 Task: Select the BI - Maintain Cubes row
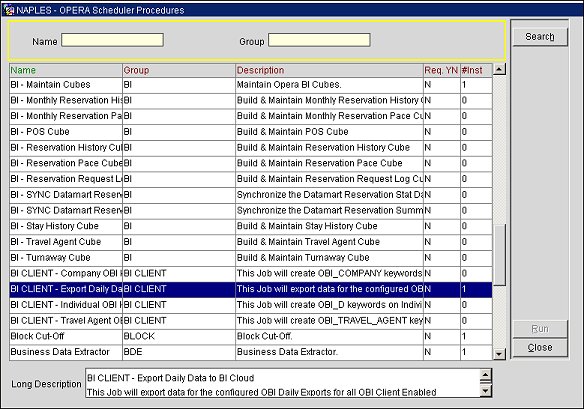pyautogui.click(x=251, y=85)
